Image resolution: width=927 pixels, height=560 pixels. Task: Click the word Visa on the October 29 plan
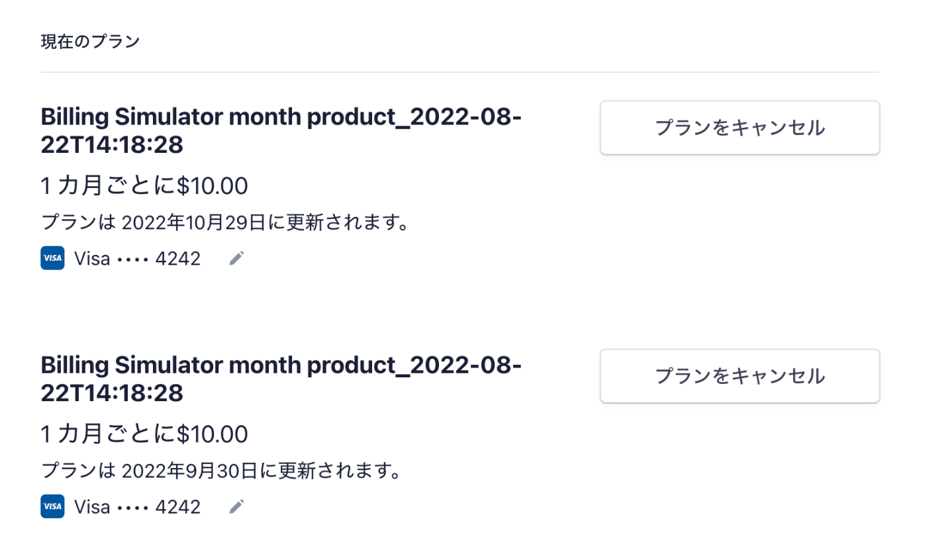[x=92, y=259]
